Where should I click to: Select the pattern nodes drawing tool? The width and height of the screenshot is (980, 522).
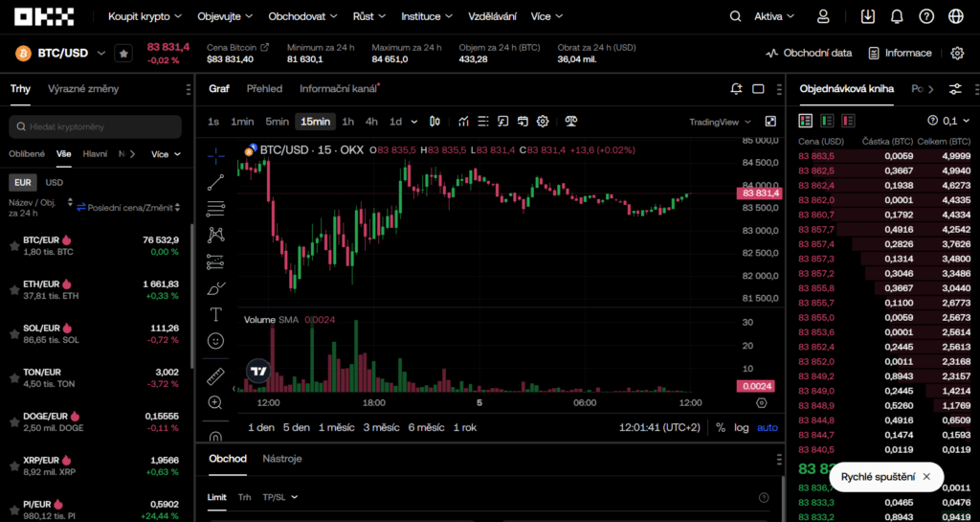tap(215, 235)
